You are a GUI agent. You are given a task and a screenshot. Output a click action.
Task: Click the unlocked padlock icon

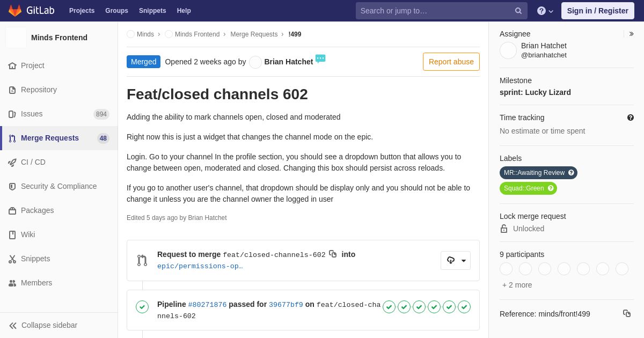point(504,229)
